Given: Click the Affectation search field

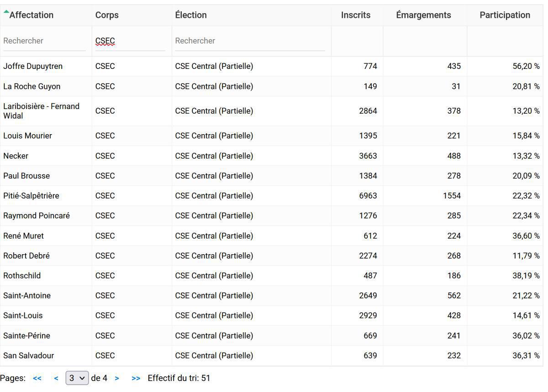Looking at the screenshot, I should [x=44, y=41].
